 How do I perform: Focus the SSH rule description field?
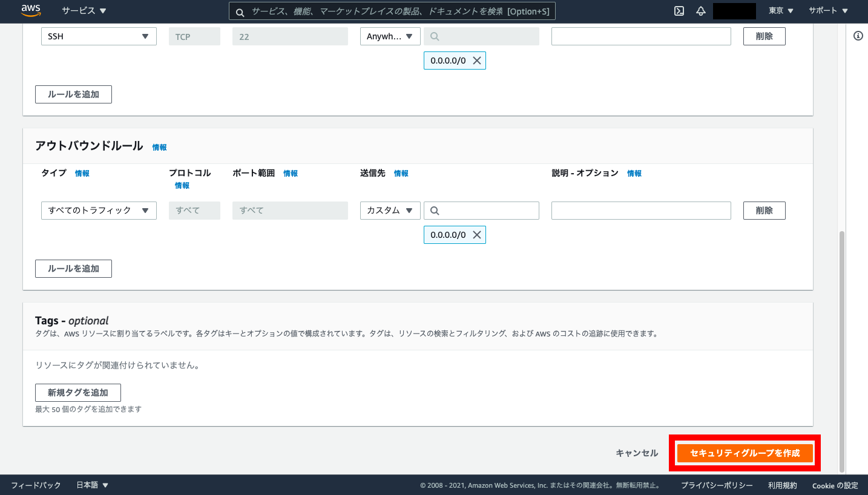(x=641, y=36)
